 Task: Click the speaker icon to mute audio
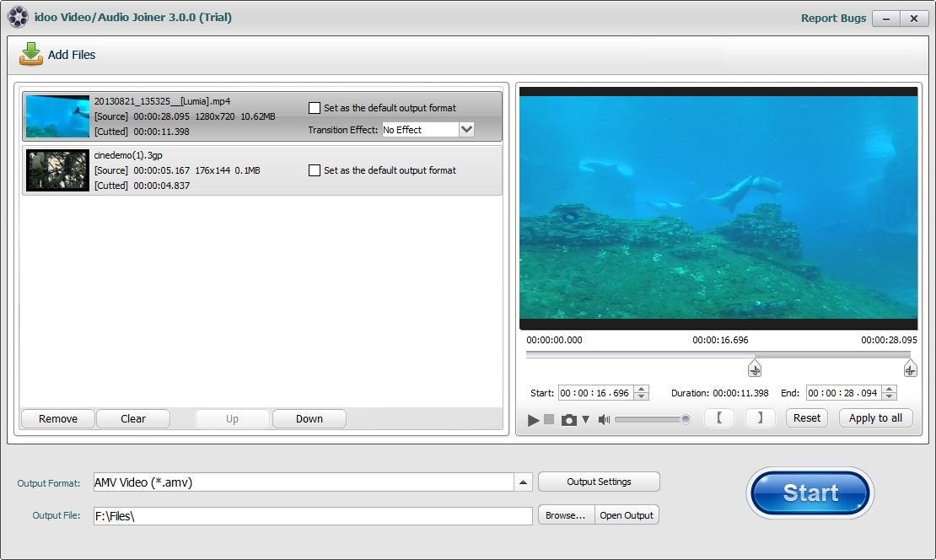604,419
